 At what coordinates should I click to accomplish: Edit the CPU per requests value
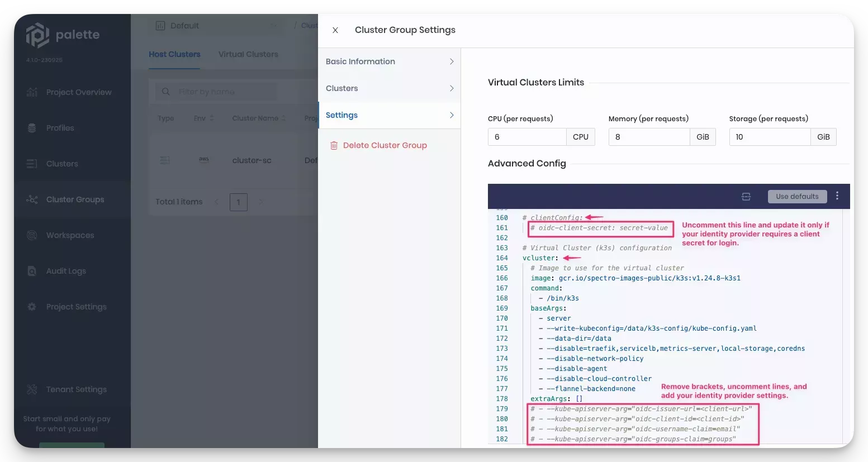[527, 136]
